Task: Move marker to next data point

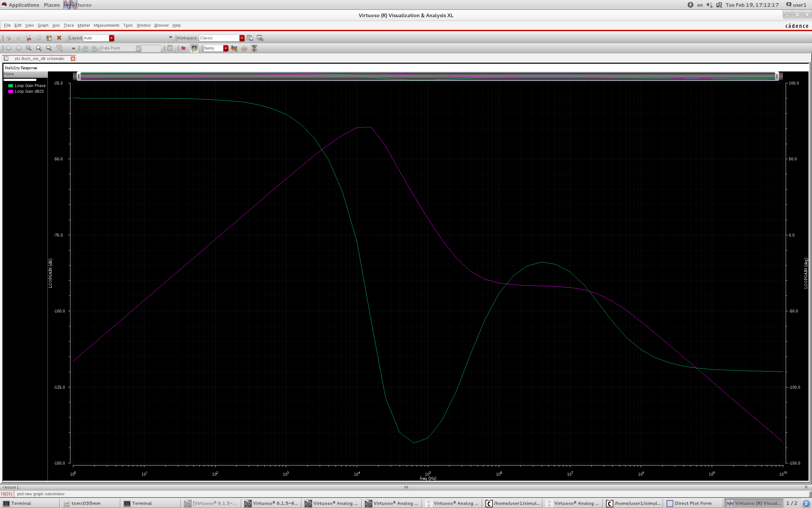Action: [94, 48]
